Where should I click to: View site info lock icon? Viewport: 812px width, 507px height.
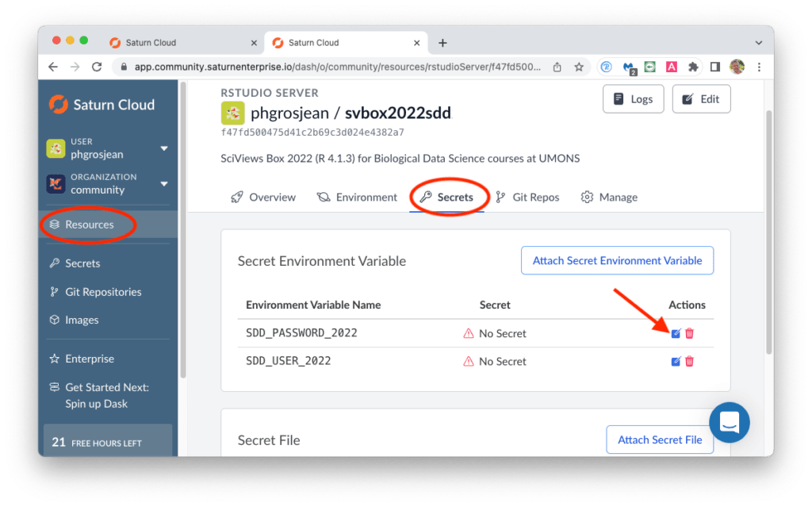point(123,67)
